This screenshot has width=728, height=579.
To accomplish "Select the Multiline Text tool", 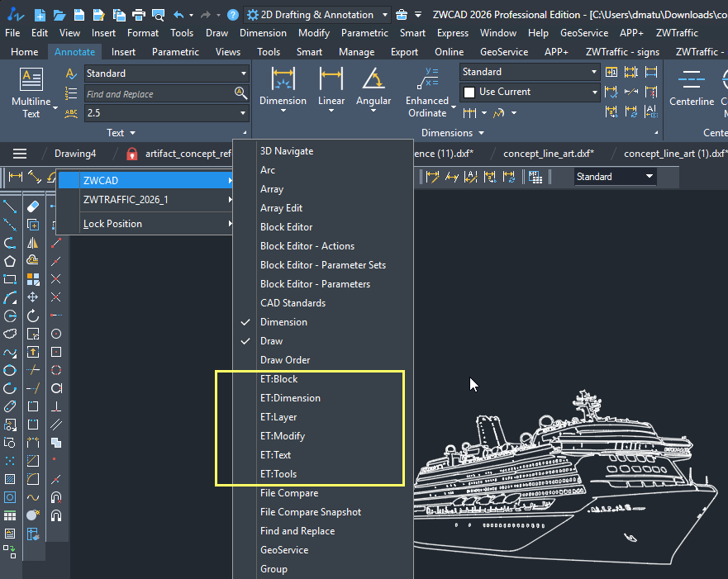I will pyautogui.click(x=31, y=93).
